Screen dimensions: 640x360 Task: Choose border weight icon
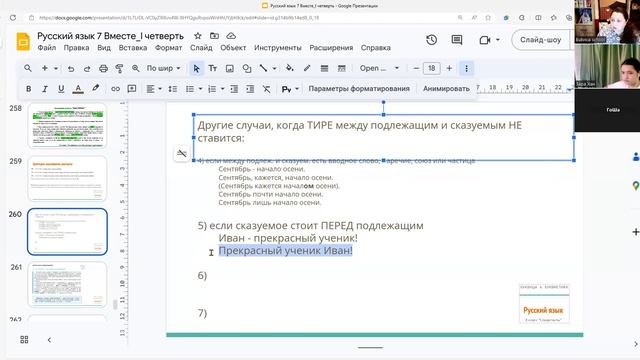pyautogui.click(x=324, y=69)
